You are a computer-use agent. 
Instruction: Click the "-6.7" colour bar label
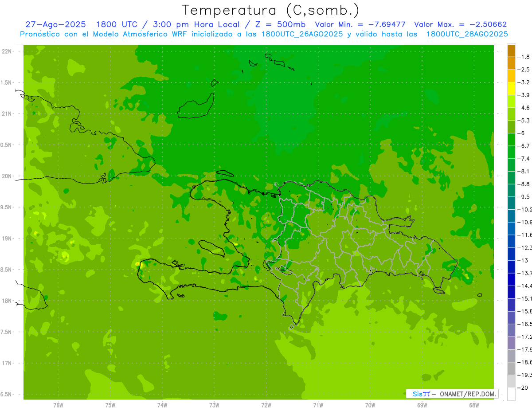click(x=524, y=146)
